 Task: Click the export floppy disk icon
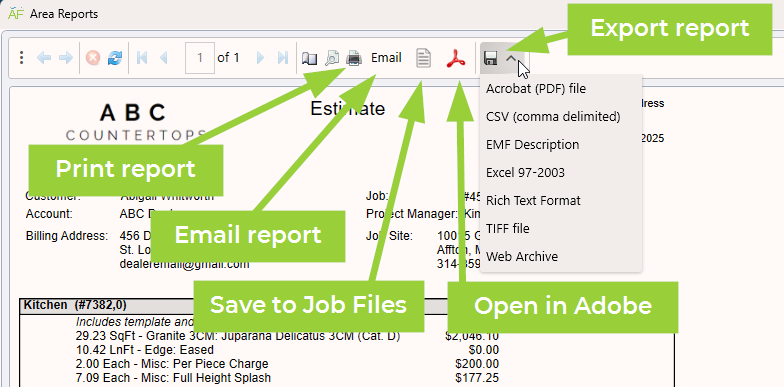(490, 58)
